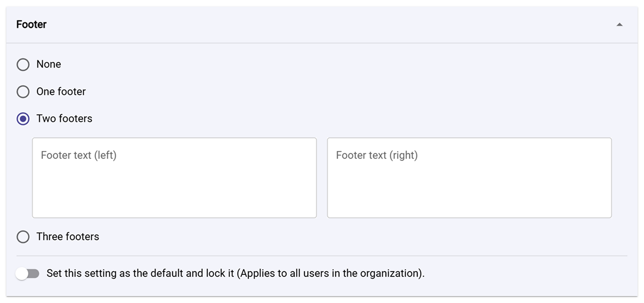Click the "Footer" section header
This screenshot has height=303, width=644.
(31, 24)
